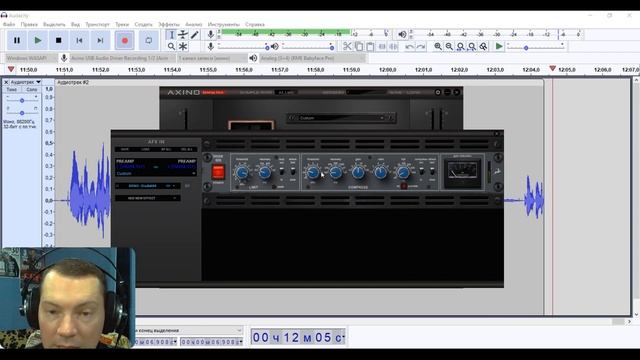This screenshot has width=640, height=360.
Task: Adjust the playback volume slider
Action: pyautogui.click(x=307, y=47)
